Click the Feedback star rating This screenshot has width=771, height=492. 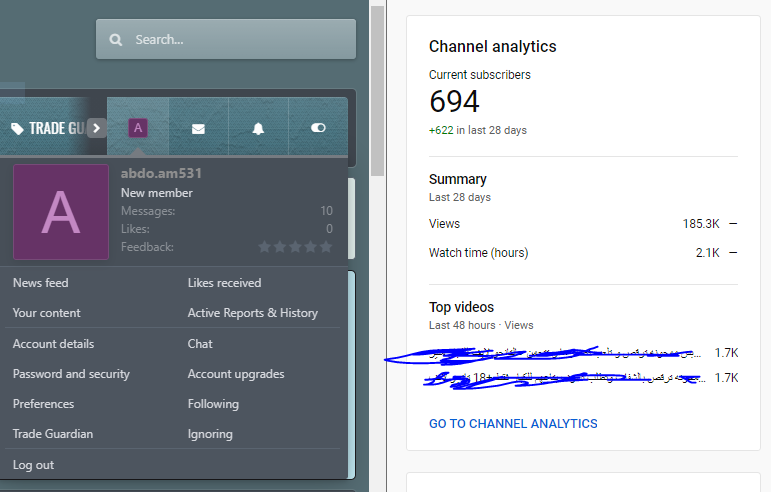(x=295, y=247)
